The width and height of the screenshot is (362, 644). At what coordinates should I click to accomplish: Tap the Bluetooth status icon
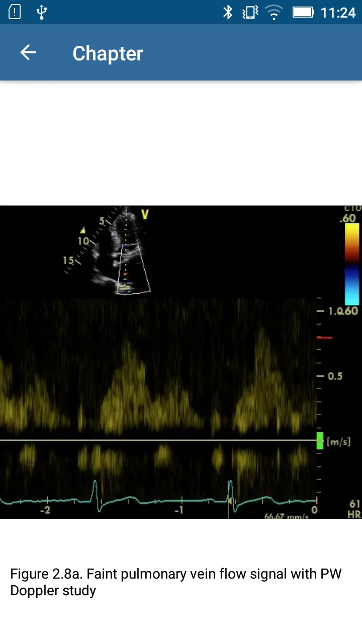(x=228, y=12)
